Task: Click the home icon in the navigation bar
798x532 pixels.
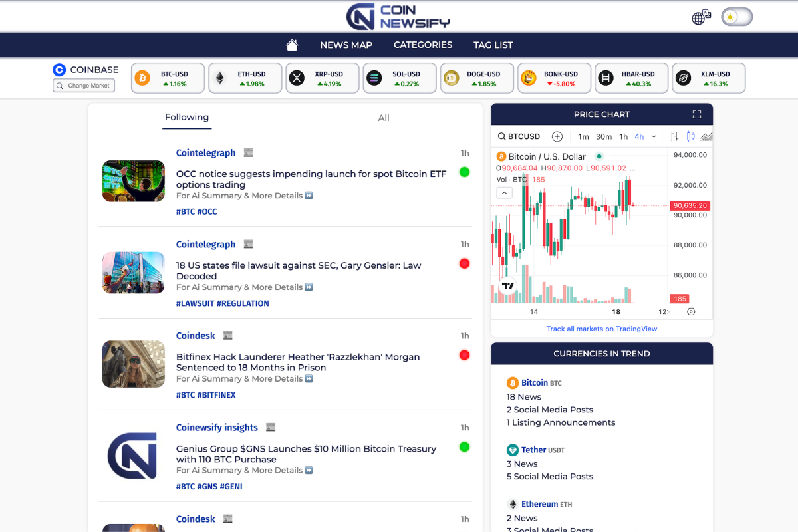Action: click(x=291, y=45)
